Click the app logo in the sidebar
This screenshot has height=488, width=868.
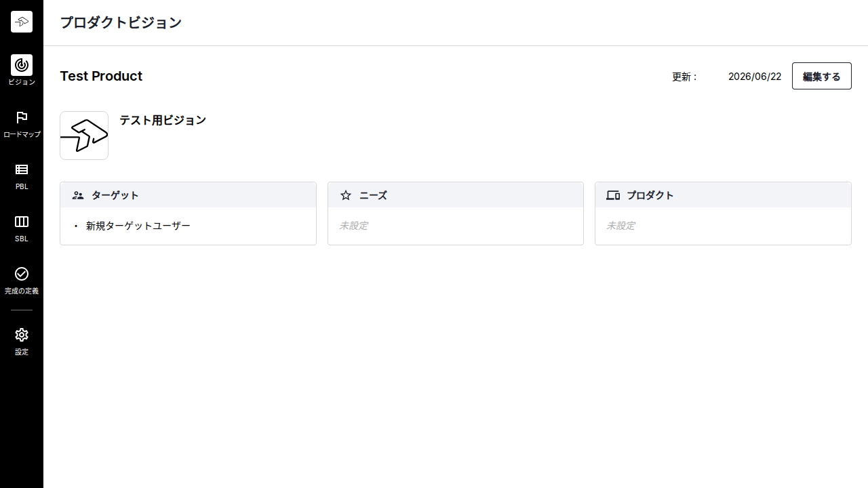(x=22, y=22)
